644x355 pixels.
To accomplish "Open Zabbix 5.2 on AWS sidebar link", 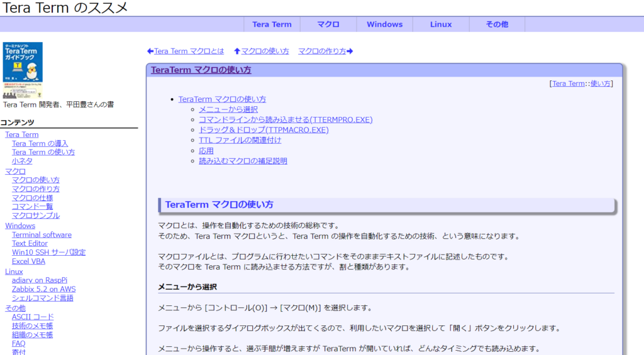I will click(43, 289).
